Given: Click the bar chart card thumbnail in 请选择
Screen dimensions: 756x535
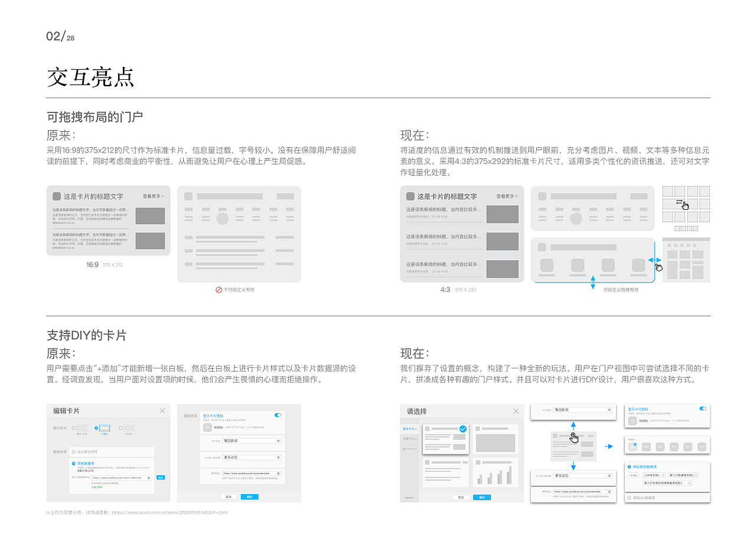Looking at the screenshot, I should [x=495, y=472].
